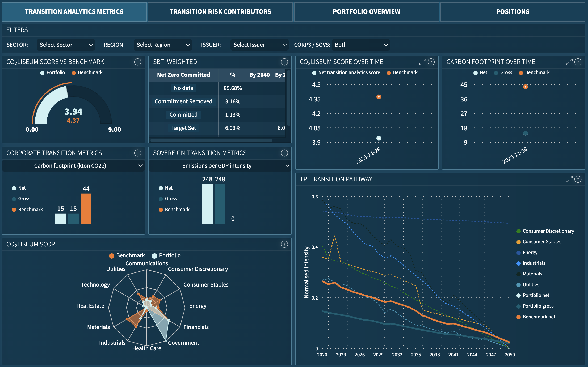Viewport: 588px width, 367px height.
Task: Open the Select Sector dropdown
Action: 66,45
